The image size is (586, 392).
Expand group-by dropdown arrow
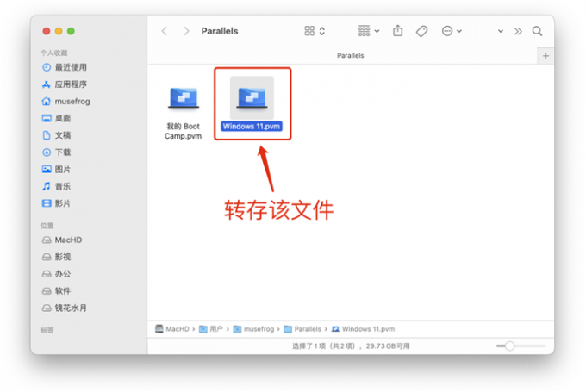click(377, 31)
